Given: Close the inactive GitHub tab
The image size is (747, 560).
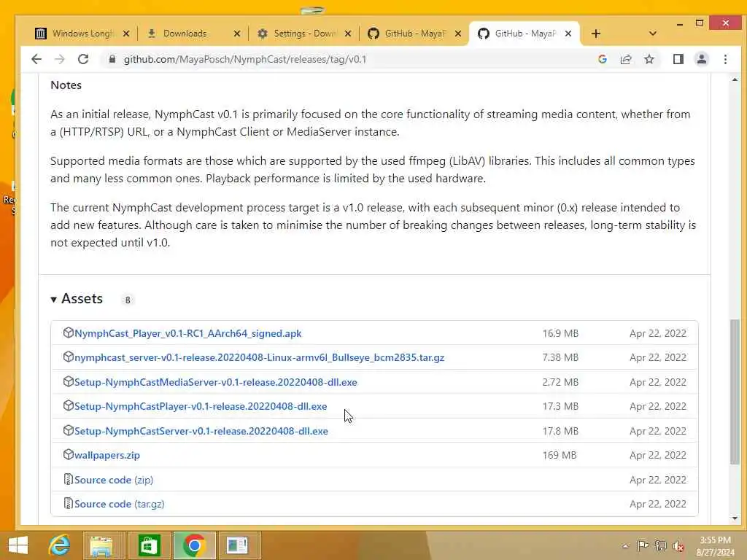Looking at the screenshot, I should pos(458,34).
